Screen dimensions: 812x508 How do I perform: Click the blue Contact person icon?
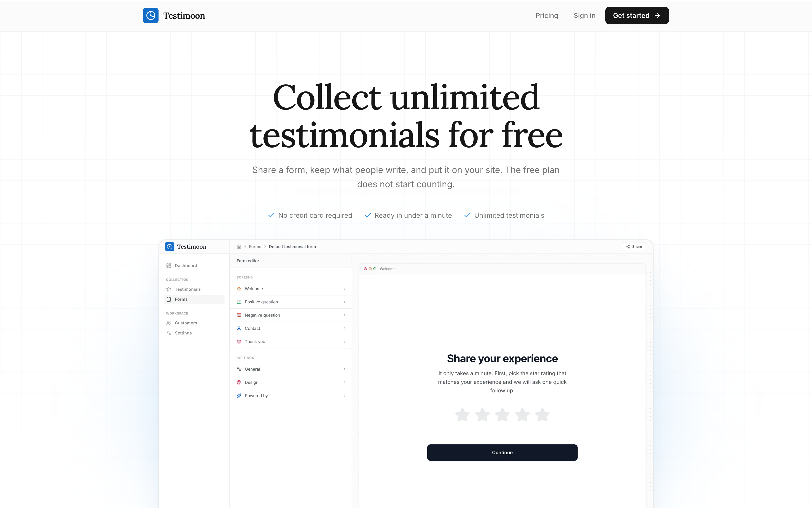239,328
